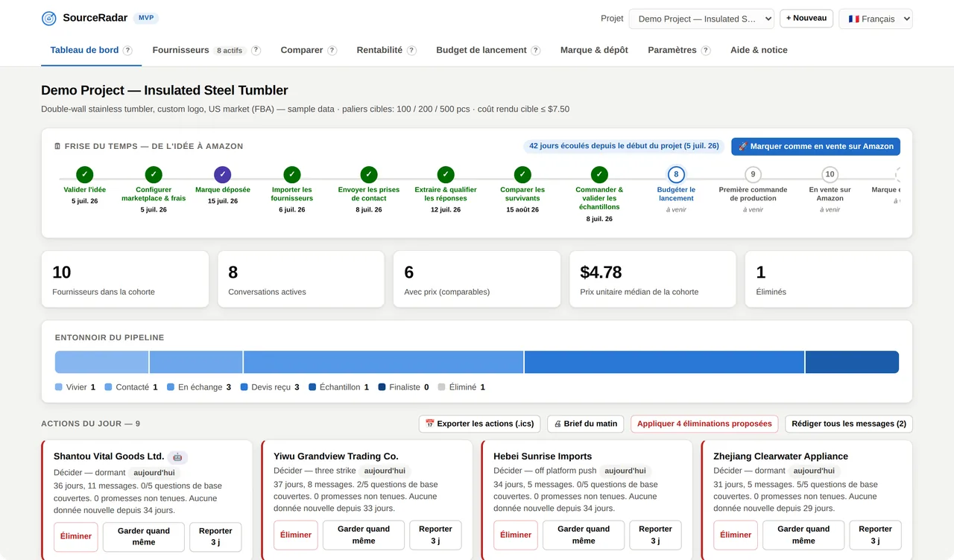
Task: Click the Échantillon segment of pipeline bar
Action: tap(852, 362)
